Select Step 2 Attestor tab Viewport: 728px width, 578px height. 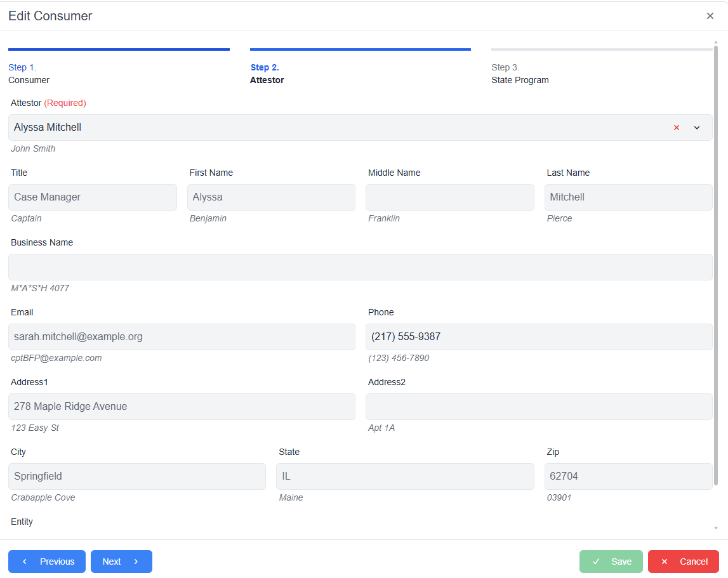pyautogui.click(x=360, y=67)
